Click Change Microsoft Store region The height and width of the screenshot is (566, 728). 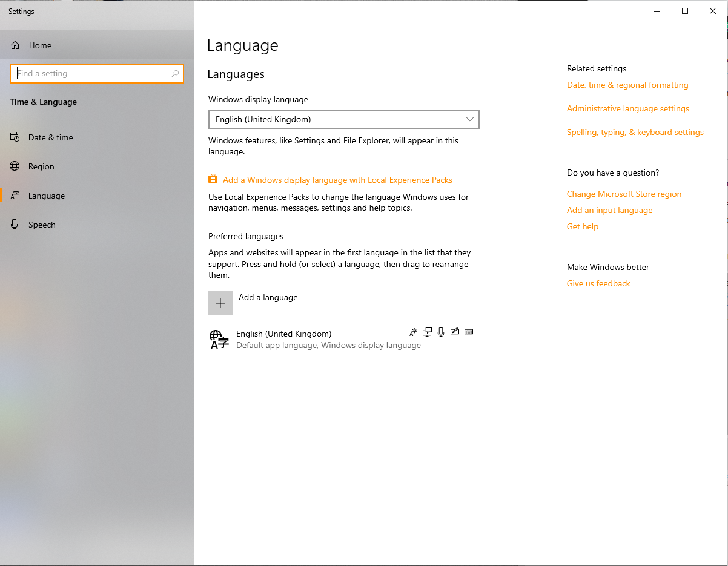624,194
